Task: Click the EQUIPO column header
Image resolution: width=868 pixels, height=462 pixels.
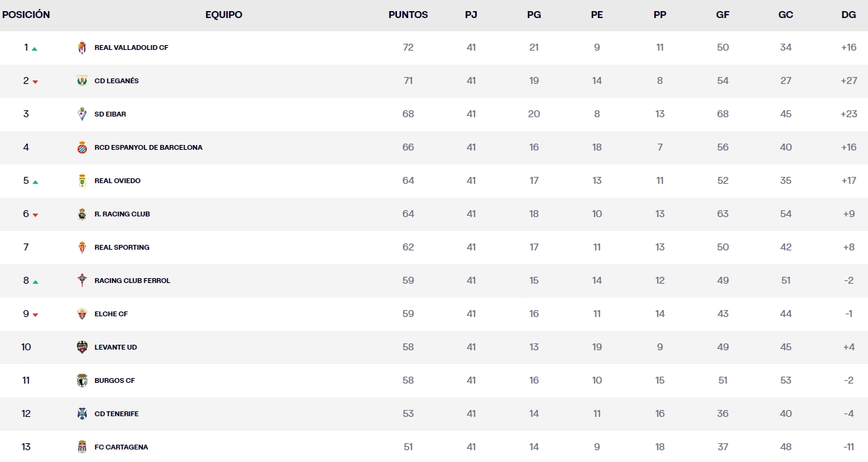Action: point(223,15)
